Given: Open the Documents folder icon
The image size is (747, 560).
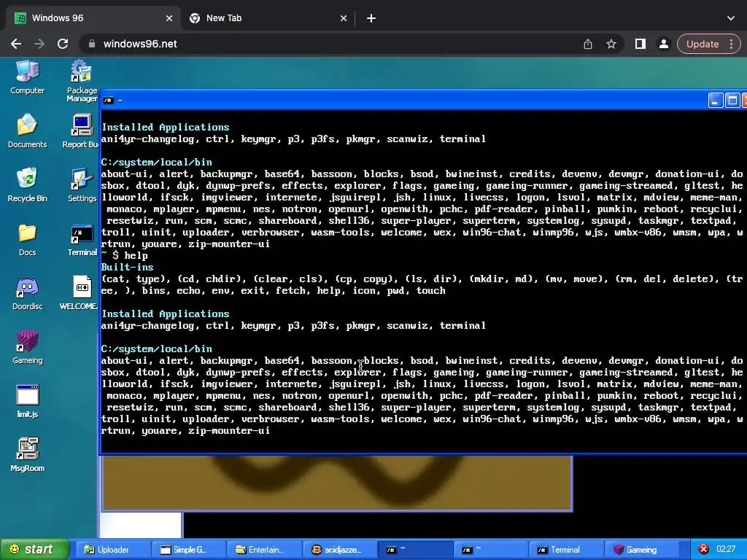Looking at the screenshot, I should [x=27, y=131].
